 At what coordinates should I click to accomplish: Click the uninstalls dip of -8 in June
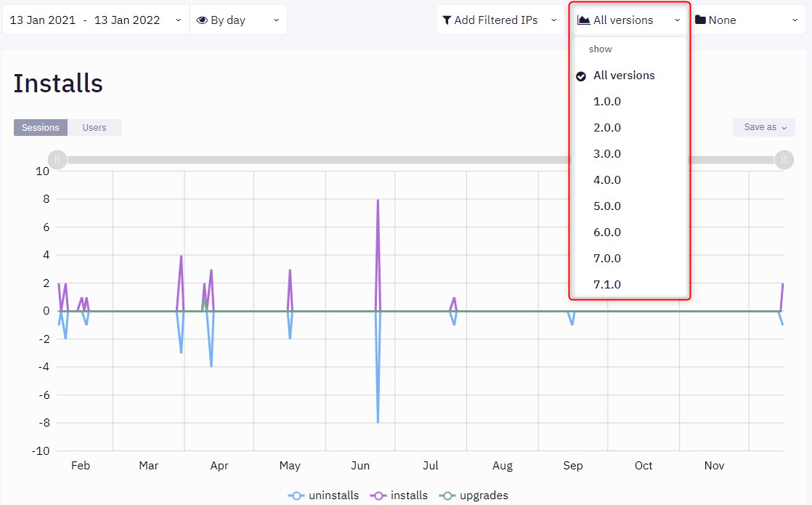click(x=378, y=422)
